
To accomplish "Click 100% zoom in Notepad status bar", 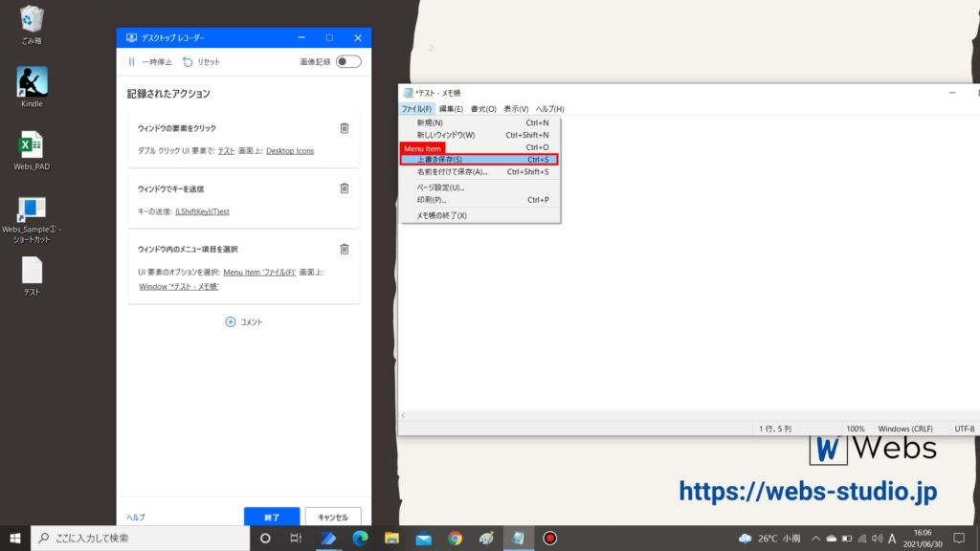I will (855, 429).
